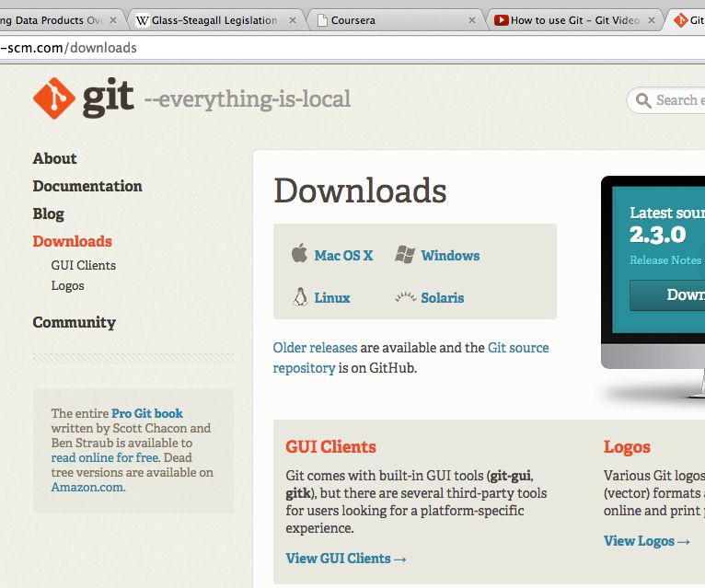
Task: Click the Wikipedia favicon on Glass-Steagall tab
Action: 142,20
